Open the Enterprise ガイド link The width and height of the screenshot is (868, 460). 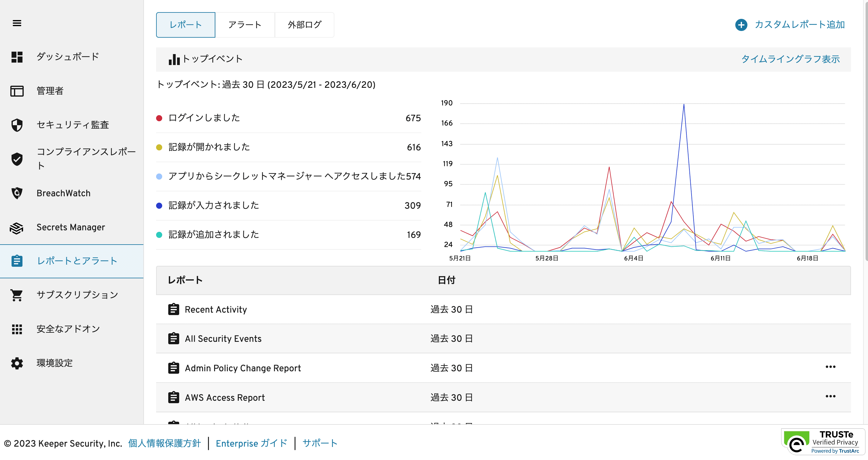click(x=251, y=443)
